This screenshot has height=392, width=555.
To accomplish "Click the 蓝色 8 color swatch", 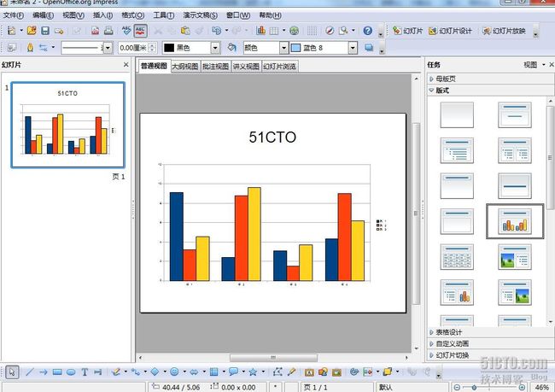I will 296,48.
